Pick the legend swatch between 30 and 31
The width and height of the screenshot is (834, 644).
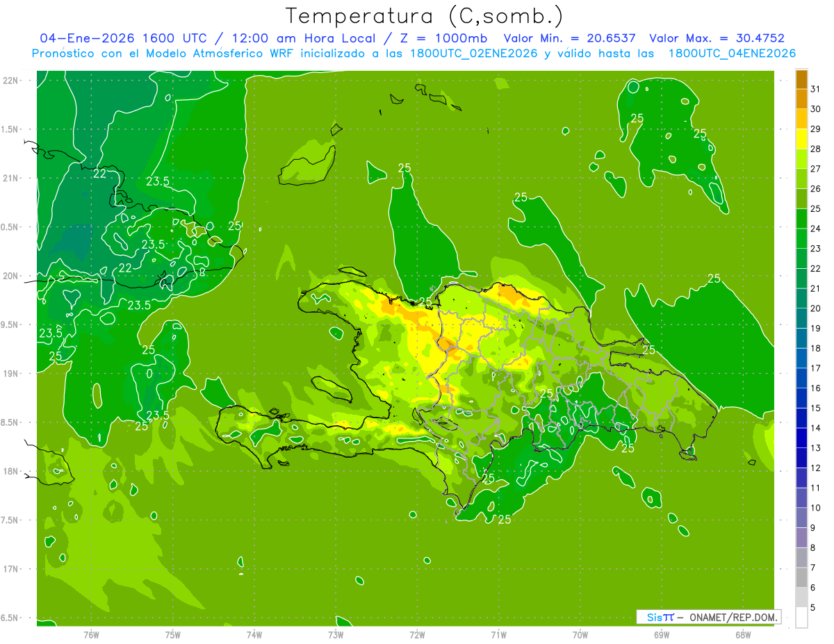coord(801,99)
